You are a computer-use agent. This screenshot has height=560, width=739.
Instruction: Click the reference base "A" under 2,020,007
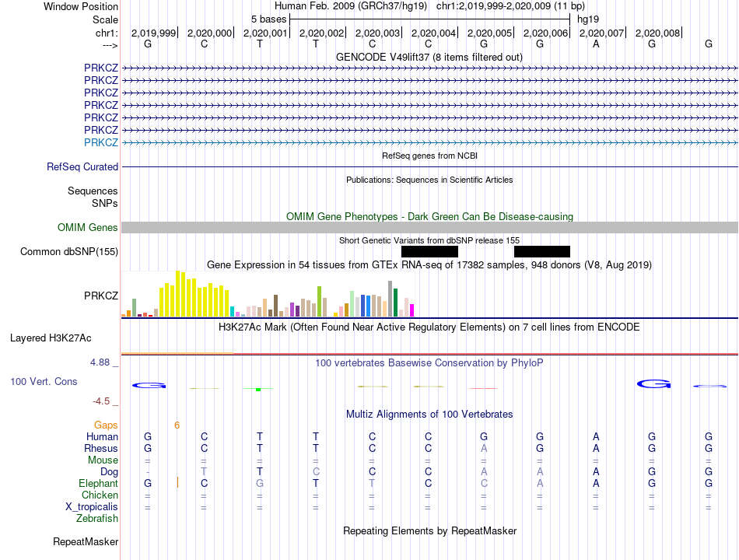[596, 44]
